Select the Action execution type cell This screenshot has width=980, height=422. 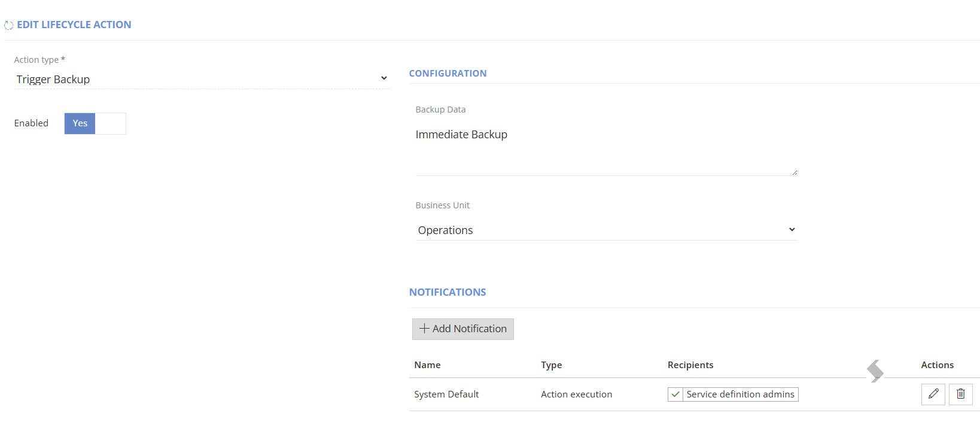(576, 394)
